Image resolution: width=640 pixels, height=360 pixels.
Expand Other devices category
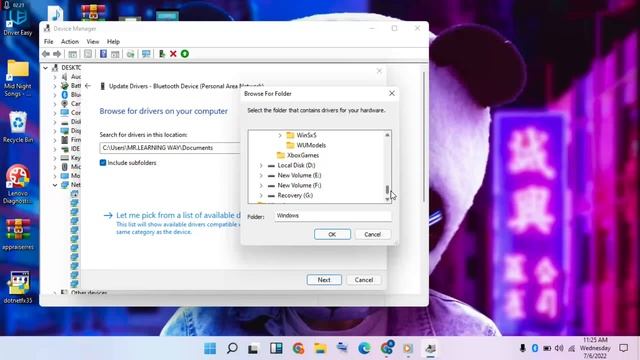55,292
